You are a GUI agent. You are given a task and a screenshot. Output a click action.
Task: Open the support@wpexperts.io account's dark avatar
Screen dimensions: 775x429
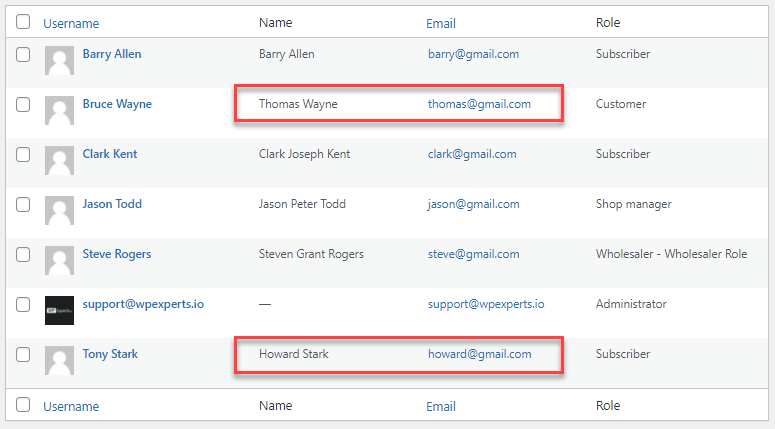click(x=59, y=310)
